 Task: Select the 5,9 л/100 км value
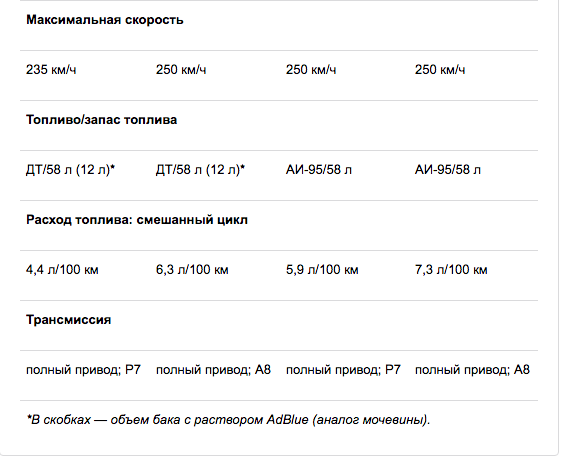pyautogui.click(x=322, y=269)
